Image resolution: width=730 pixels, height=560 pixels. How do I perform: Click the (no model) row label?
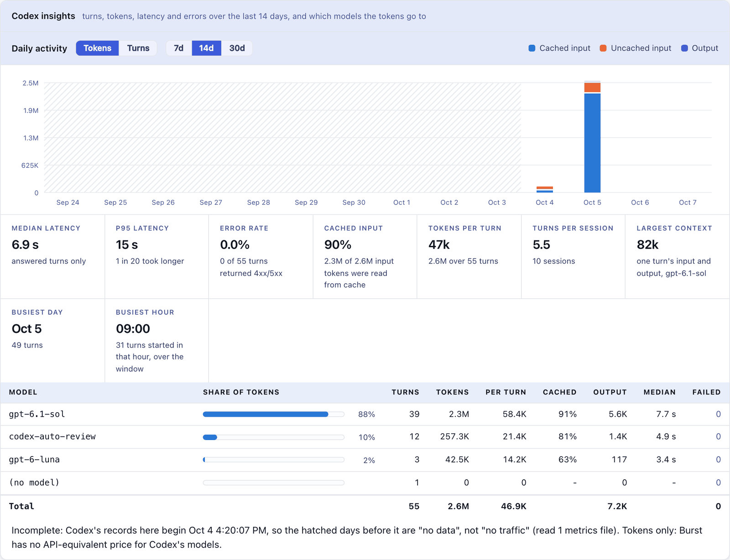[x=34, y=482]
